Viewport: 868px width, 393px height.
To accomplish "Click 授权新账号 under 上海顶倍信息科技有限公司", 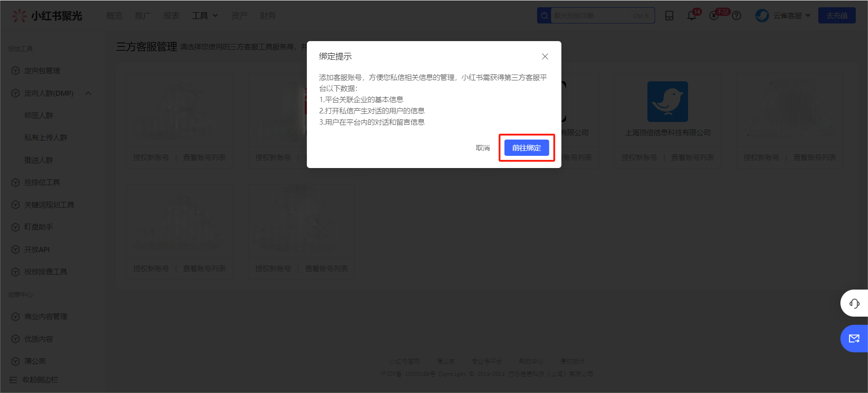I will pyautogui.click(x=639, y=157).
